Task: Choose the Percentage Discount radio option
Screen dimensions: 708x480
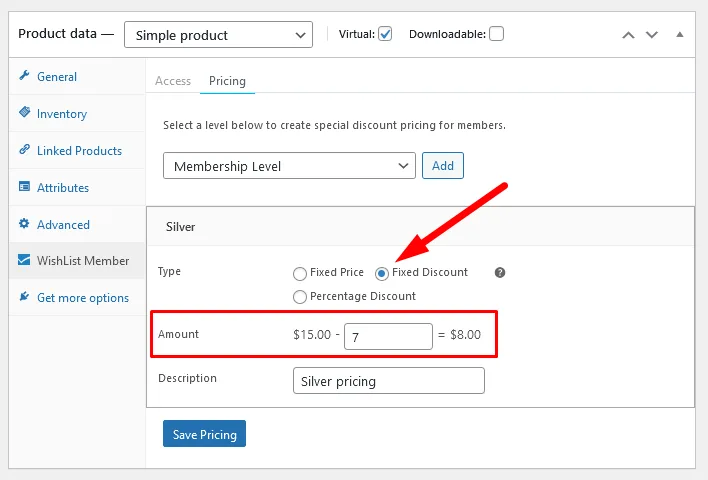Action: 300,297
